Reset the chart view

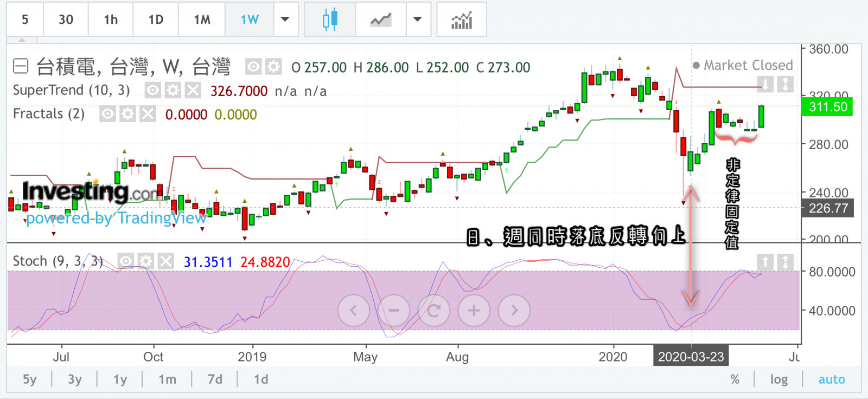click(x=434, y=311)
